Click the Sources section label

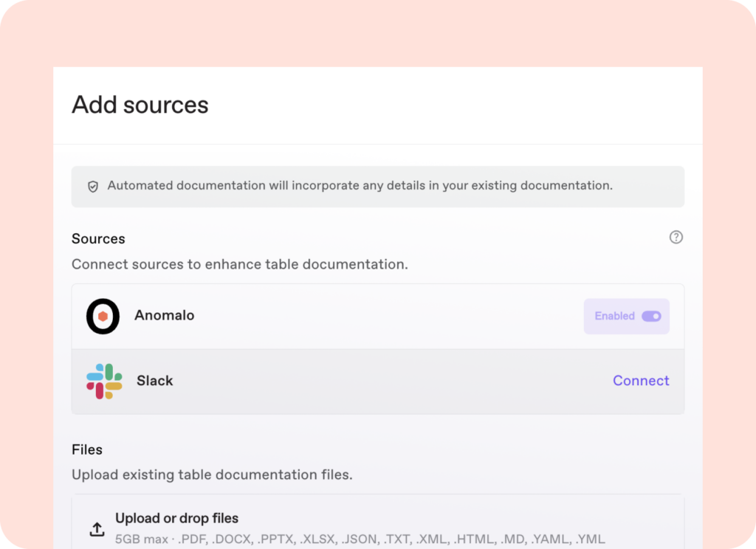[98, 238]
